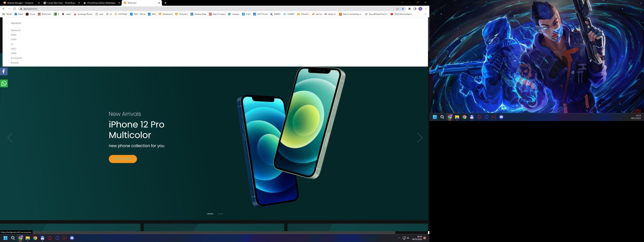Select the MEMORY menu heading
Viewport: 644px width, 242px height.
[16, 23]
